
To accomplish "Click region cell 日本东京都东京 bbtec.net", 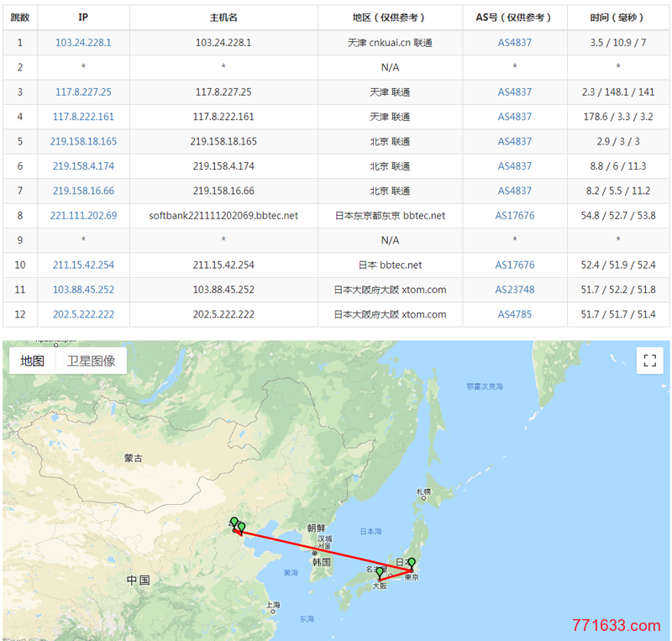I will (x=390, y=215).
